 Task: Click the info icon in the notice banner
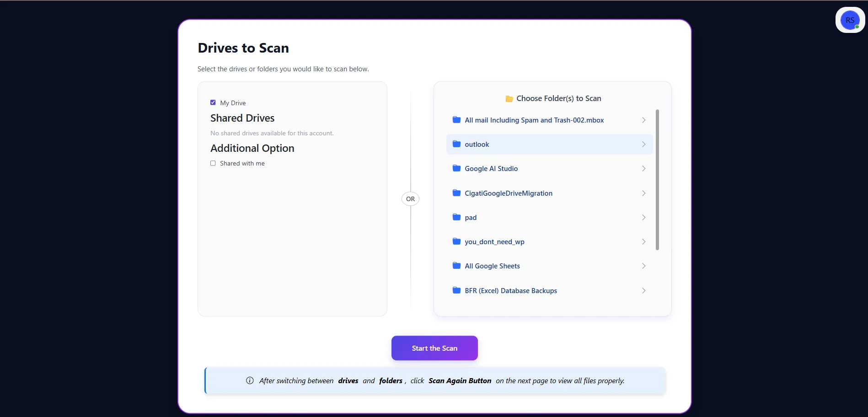[250, 380]
